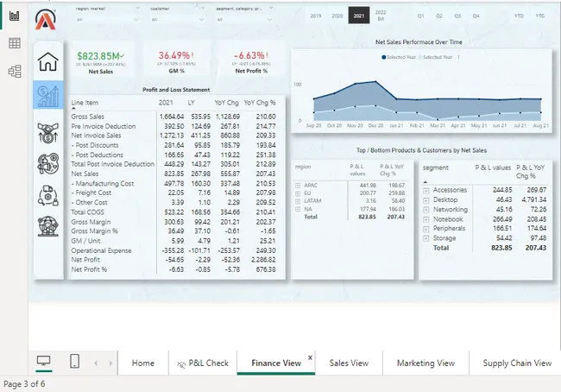Image resolution: width=561 pixels, height=392 pixels.
Task: Click the previous pages arrow
Action: 96,363
